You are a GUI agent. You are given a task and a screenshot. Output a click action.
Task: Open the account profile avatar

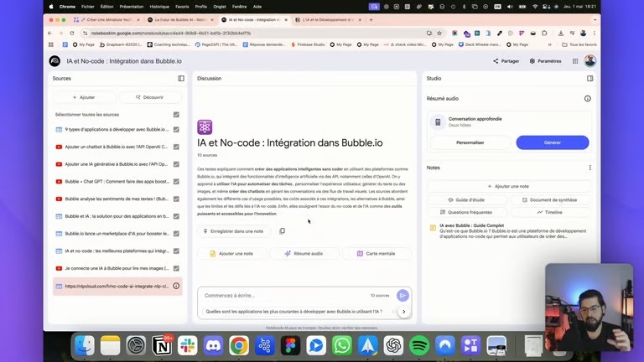point(589,60)
